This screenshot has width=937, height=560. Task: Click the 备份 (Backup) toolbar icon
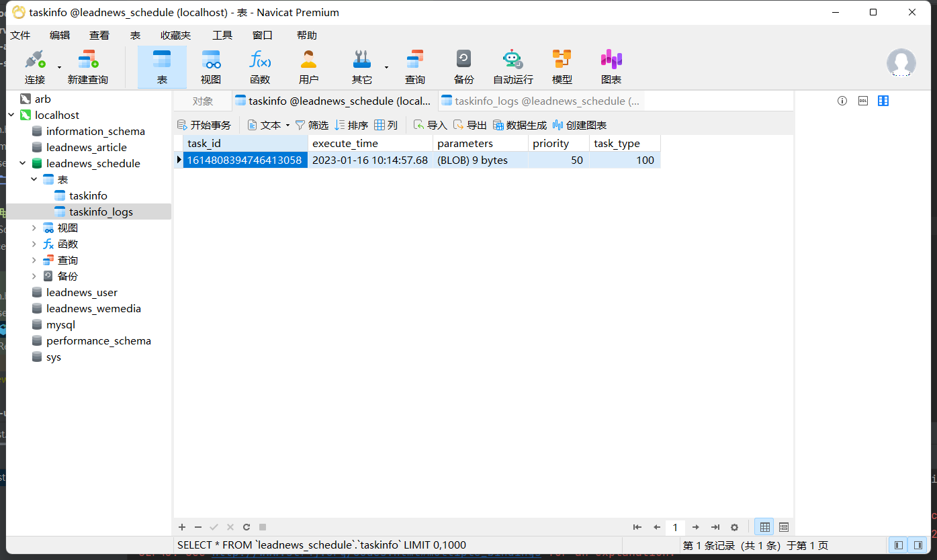point(463,67)
